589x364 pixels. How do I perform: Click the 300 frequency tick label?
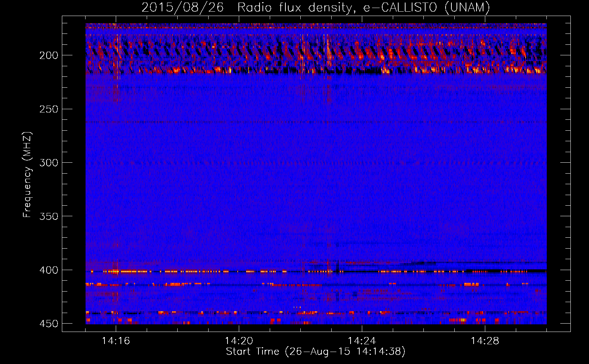(x=49, y=163)
